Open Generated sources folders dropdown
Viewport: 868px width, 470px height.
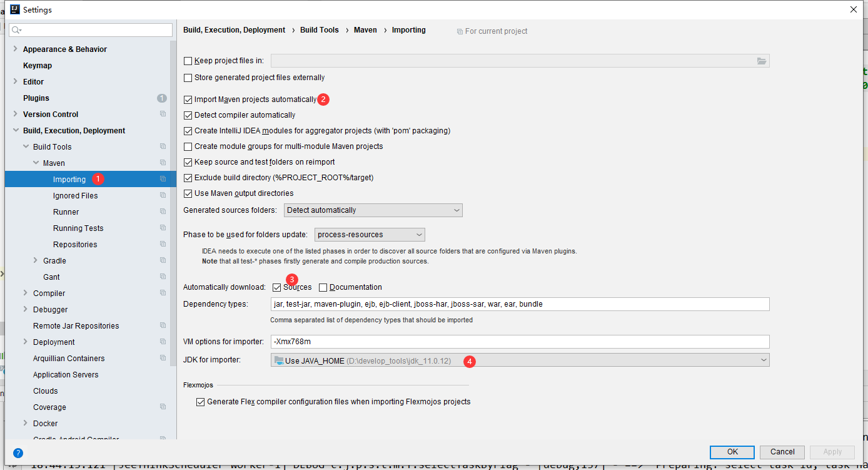(x=373, y=210)
